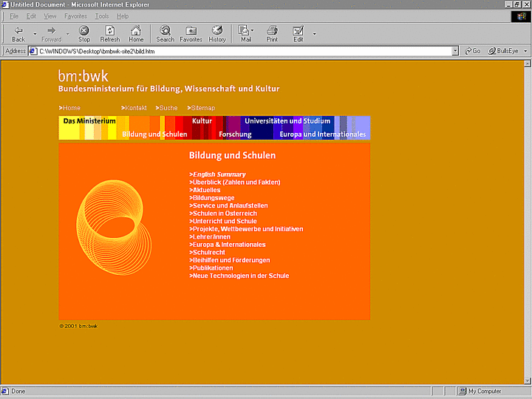Select the Kultur navigation tab
532x399 pixels.
tap(202, 120)
